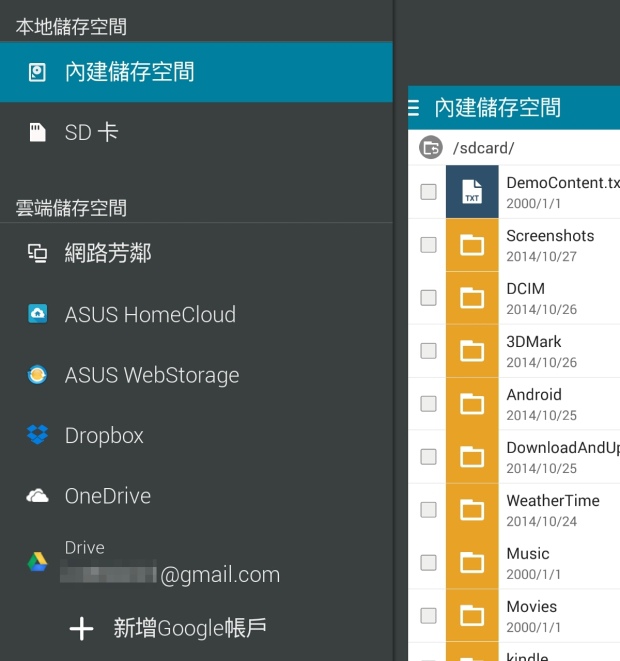The height and width of the screenshot is (661, 620).
Task: Tick the DCIM folder checkbox
Action: pos(428,298)
